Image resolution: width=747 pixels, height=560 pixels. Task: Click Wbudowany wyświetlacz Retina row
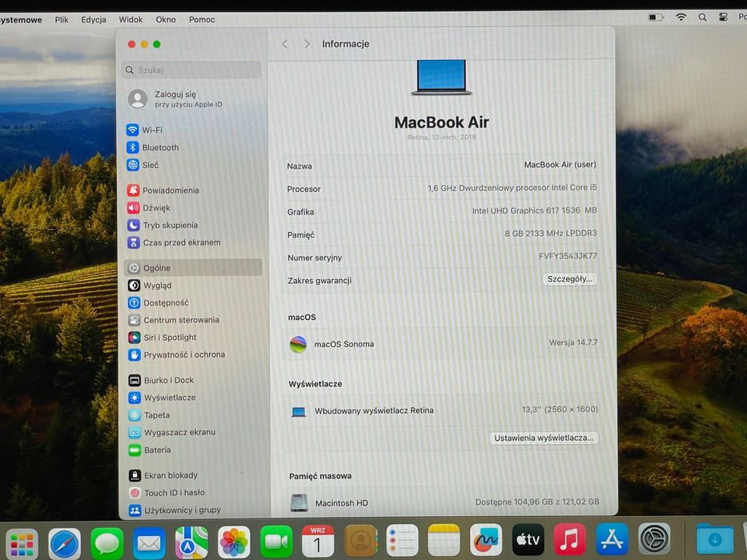444,410
